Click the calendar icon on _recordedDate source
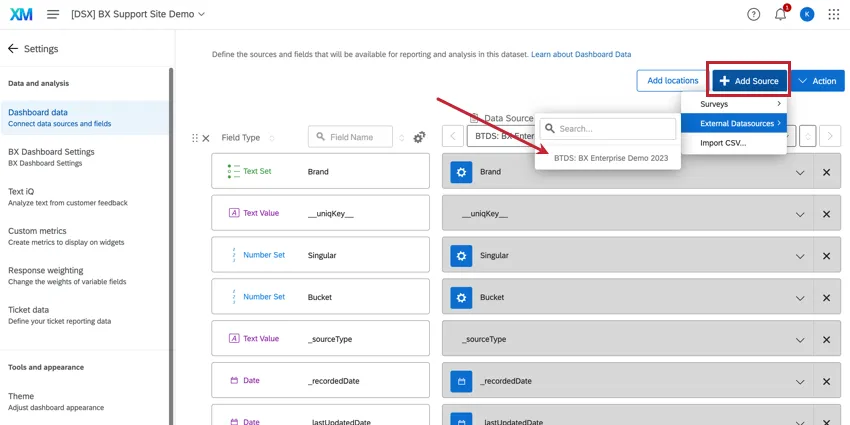 [460, 382]
